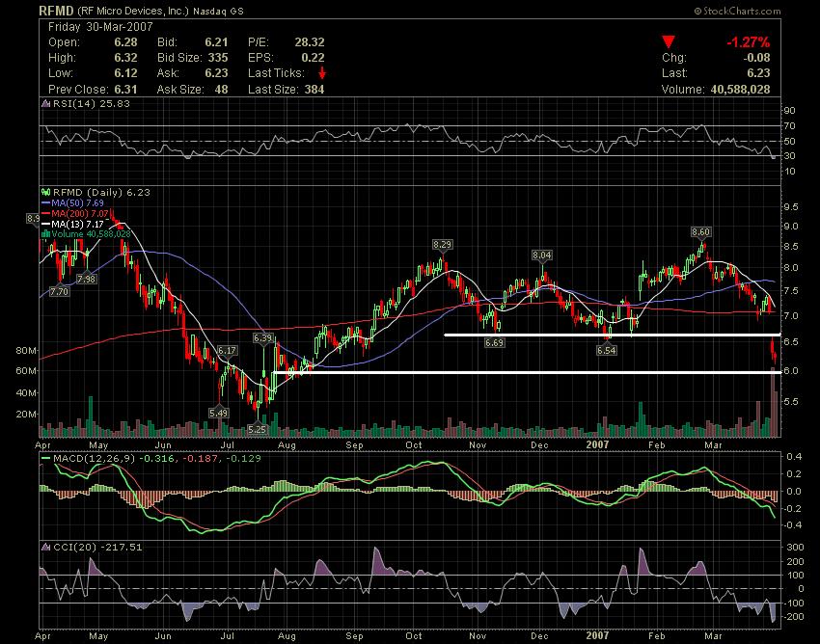
Task: Click the 6.39 price label
Action: (x=263, y=338)
